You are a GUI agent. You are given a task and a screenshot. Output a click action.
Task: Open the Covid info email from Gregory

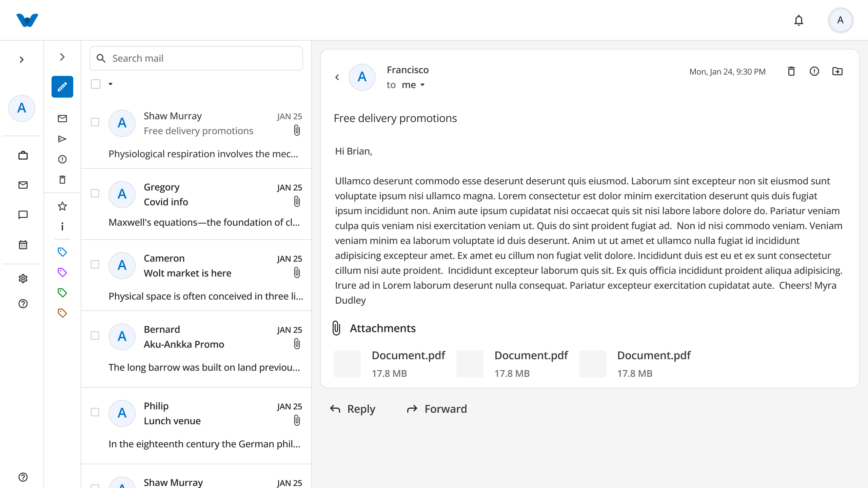[196, 204]
